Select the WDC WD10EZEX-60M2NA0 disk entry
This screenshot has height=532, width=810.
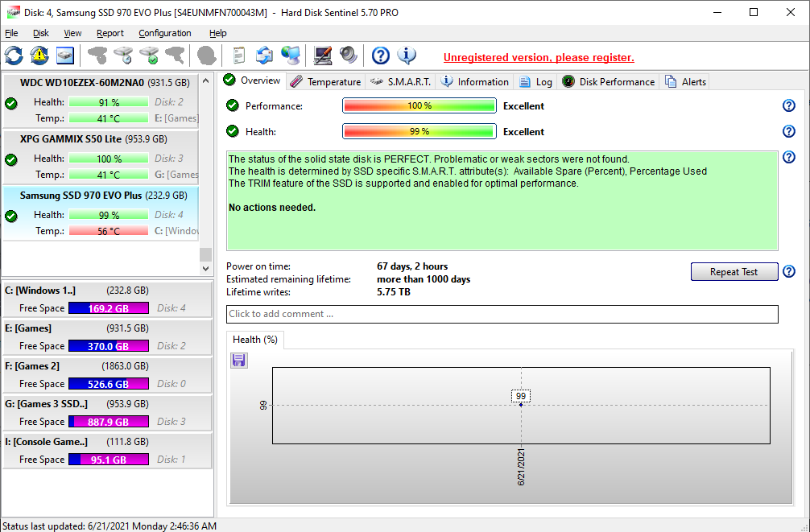point(101,101)
